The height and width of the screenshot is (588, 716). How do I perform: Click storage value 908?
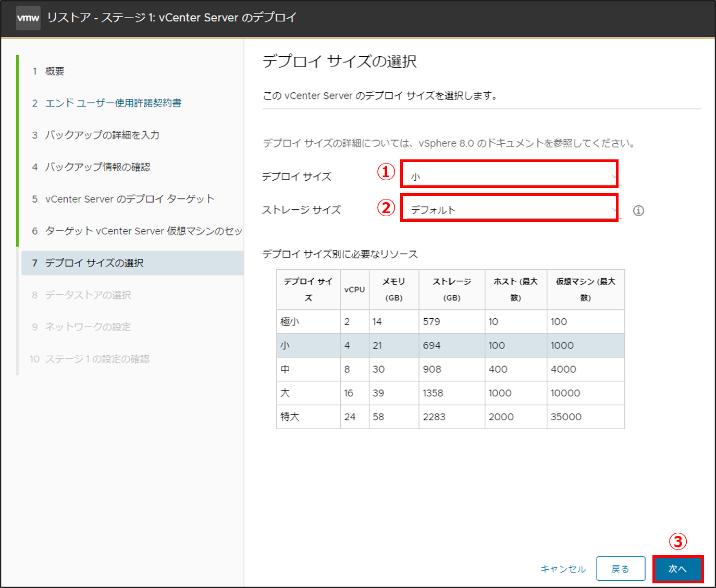[x=432, y=369]
